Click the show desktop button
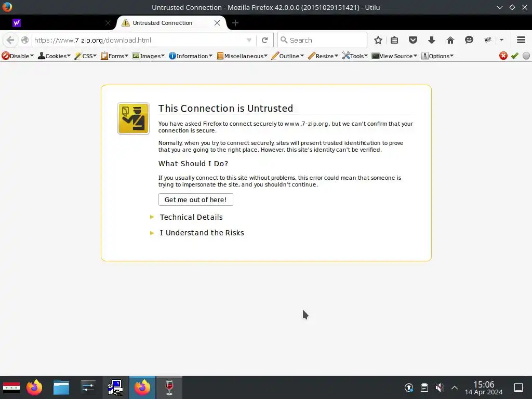This screenshot has height=399, width=532. click(x=518, y=388)
